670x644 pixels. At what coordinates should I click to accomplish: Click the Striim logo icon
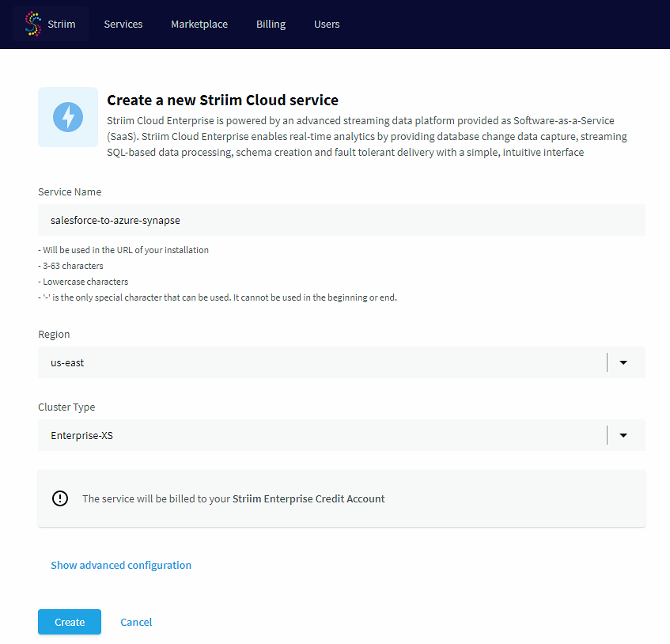(33, 24)
